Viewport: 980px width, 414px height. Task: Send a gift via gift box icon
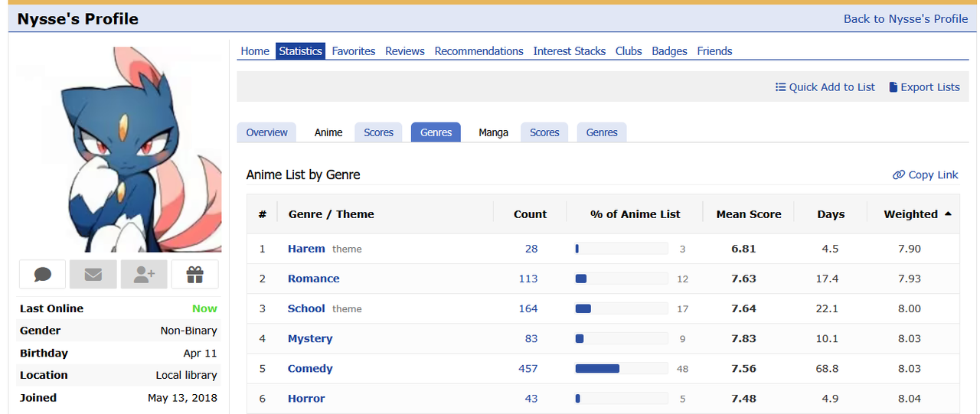pos(194,274)
